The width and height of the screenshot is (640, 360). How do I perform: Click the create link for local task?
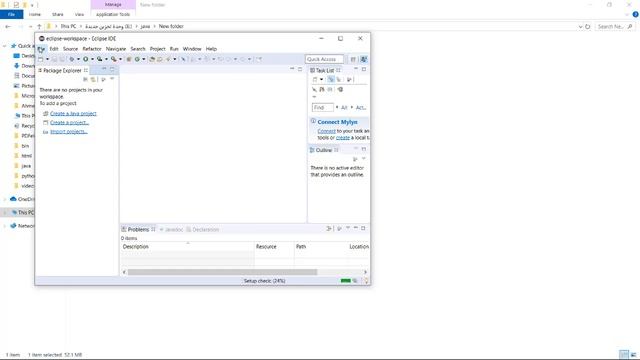343,138
